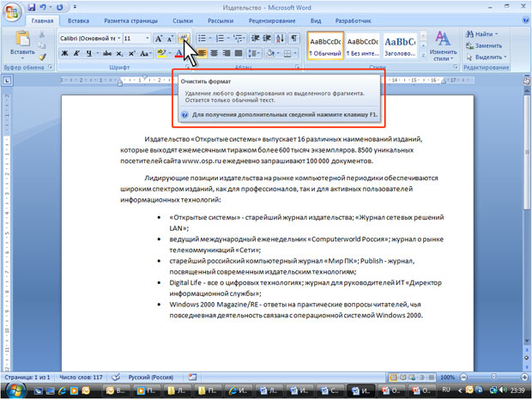Image resolution: width=532 pixels, height=399 pixels.
Task: Justify the paragraph text
Action: (239, 53)
